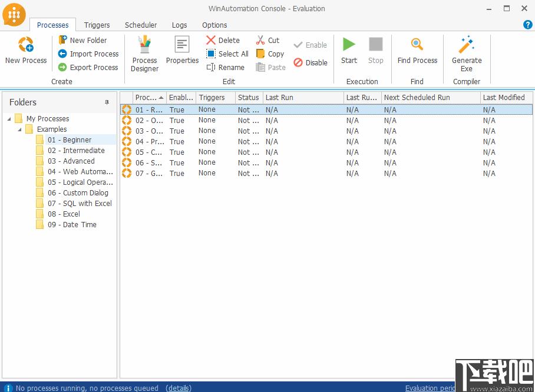Sort by the Status column header
Viewport: 535px width, 392px height.
[x=249, y=98]
